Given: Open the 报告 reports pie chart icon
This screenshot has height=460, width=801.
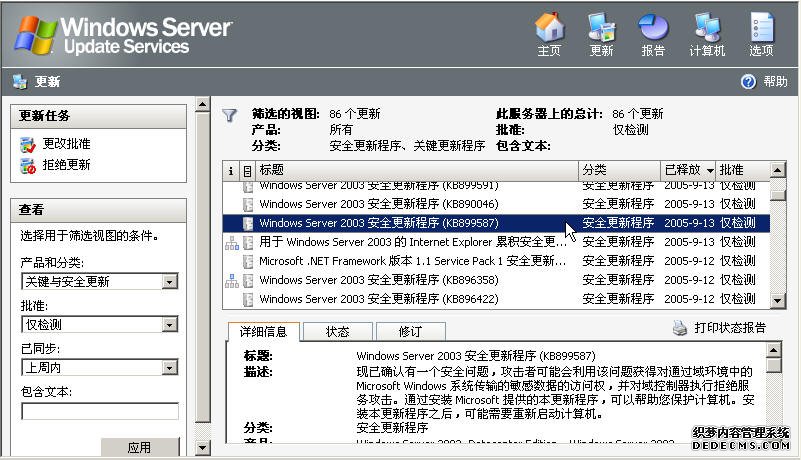Looking at the screenshot, I should coord(653,28).
